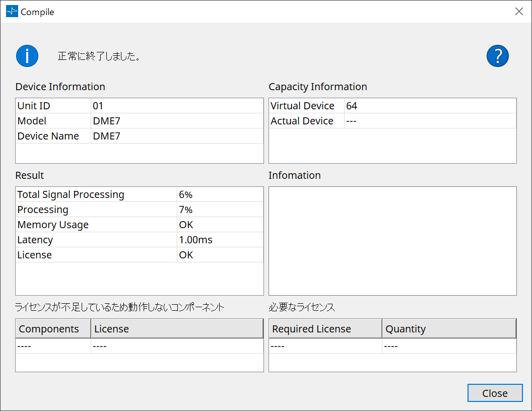Click the blue information icon
The height and width of the screenshot is (411, 532).
pyautogui.click(x=27, y=56)
